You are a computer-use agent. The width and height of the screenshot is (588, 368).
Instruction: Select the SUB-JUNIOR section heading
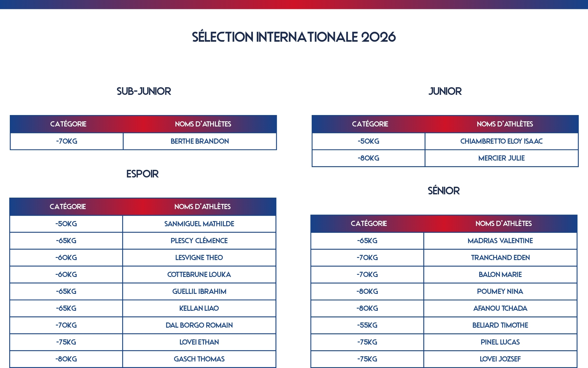(x=144, y=91)
